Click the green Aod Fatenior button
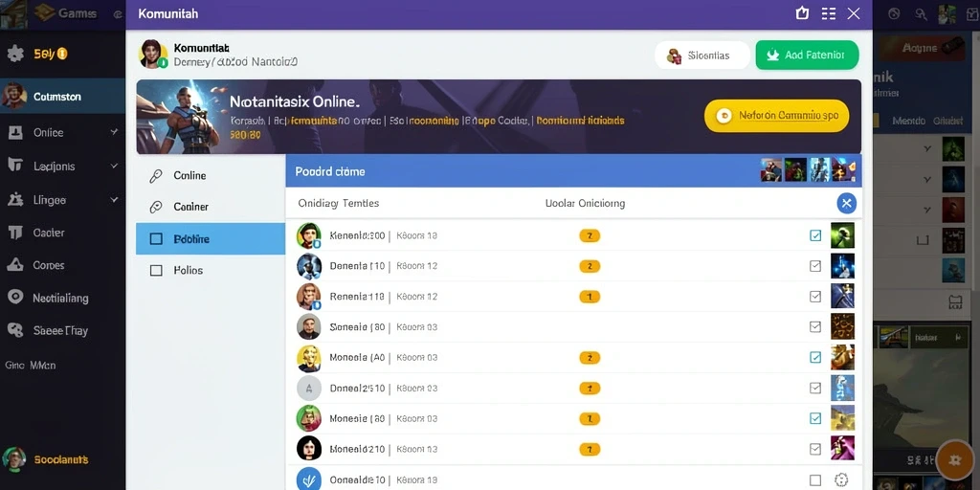The width and height of the screenshot is (980, 490). pyautogui.click(x=807, y=55)
